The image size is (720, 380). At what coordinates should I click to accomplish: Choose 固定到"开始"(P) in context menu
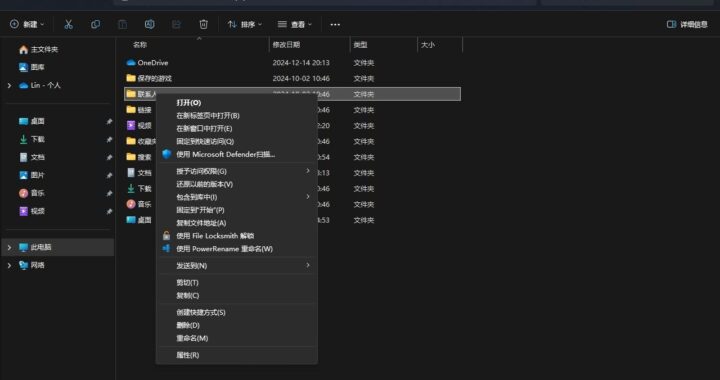[x=236, y=210]
